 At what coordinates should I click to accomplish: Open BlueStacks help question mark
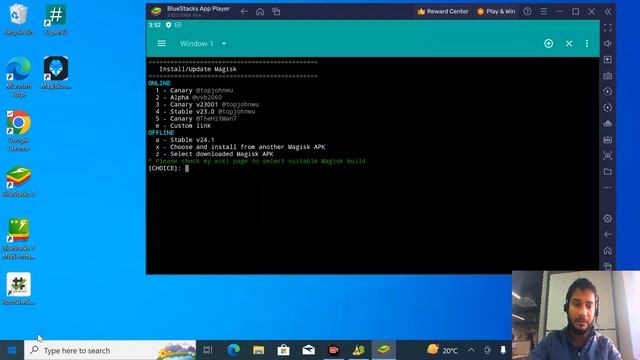point(527,11)
